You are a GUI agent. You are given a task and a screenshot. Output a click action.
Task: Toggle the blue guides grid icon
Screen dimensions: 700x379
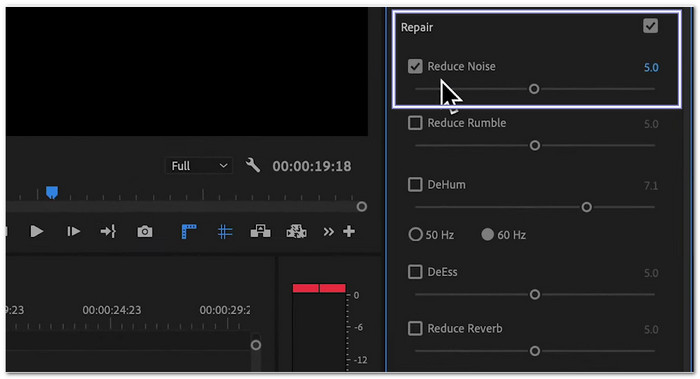coord(225,232)
